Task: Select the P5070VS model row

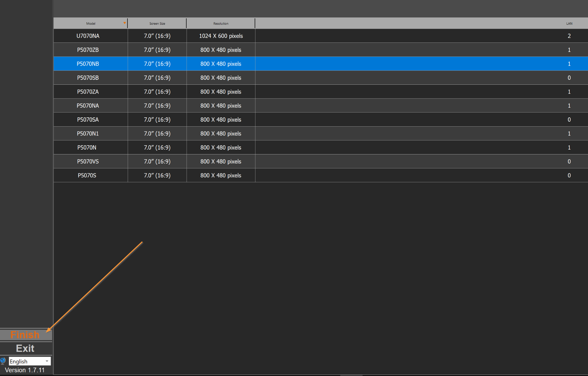Action: [x=88, y=162]
